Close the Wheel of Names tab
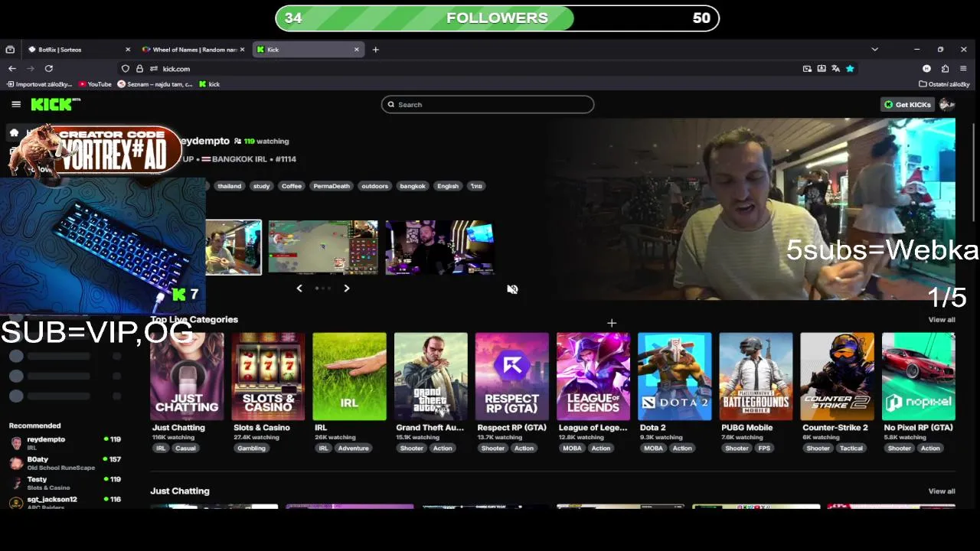Image resolution: width=980 pixels, height=551 pixels. 242,50
